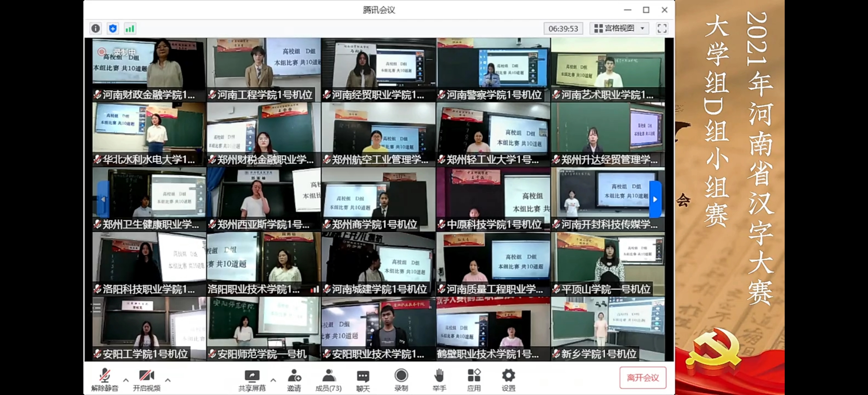Open the meeting info icon
Screen dimensions: 868x395
click(x=96, y=28)
